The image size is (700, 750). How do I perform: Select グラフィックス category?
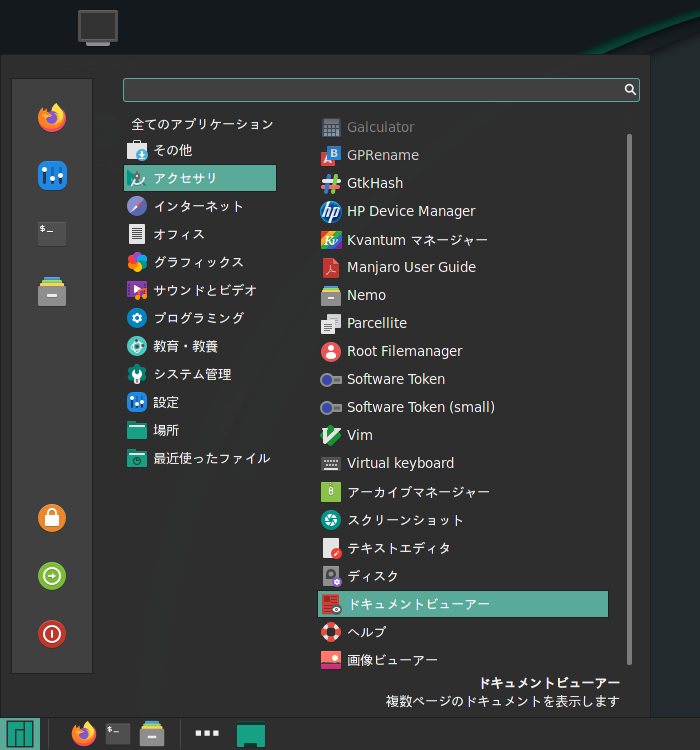[200, 262]
